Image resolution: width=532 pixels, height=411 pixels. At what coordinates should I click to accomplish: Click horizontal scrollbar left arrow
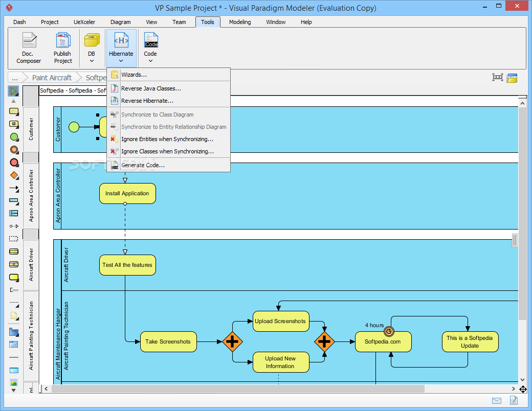click(46, 389)
